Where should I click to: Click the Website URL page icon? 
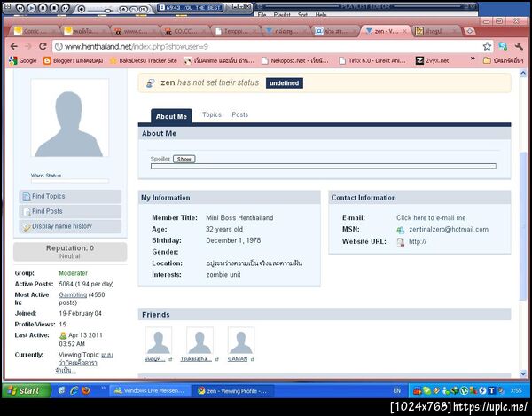tap(401, 242)
